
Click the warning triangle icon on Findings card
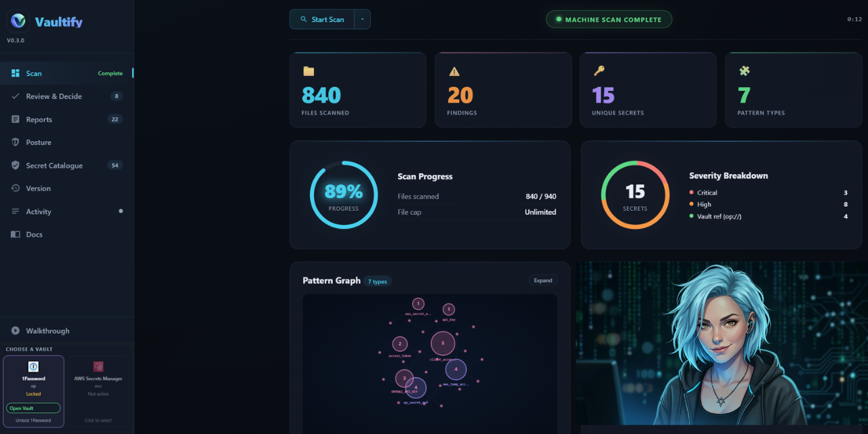(454, 71)
